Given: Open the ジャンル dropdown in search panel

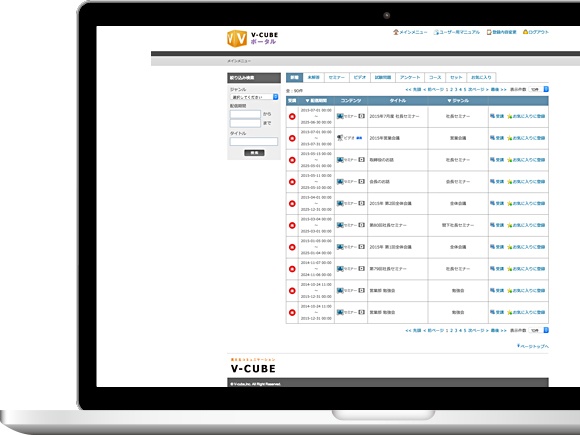Looking at the screenshot, I should (254, 97).
